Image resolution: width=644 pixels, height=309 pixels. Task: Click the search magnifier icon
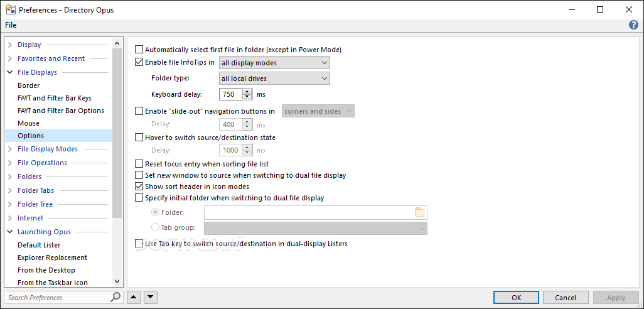(x=116, y=296)
